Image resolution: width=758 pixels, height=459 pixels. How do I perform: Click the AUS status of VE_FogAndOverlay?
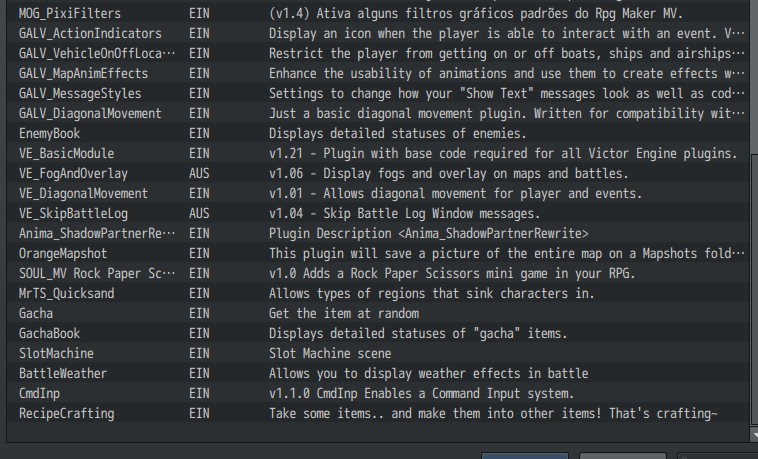[x=199, y=174]
